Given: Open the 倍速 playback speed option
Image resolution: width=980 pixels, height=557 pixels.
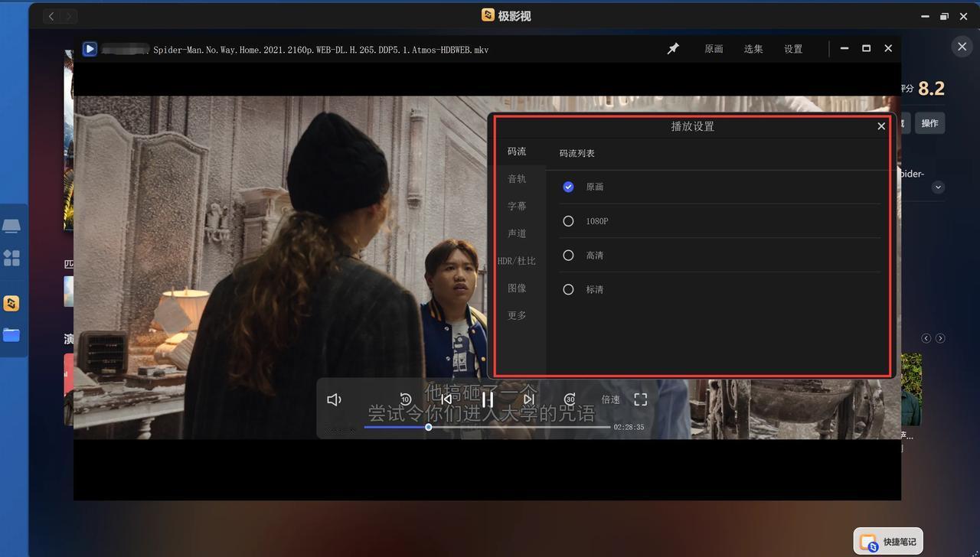Looking at the screenshot, I should click(x=611, y=399).
